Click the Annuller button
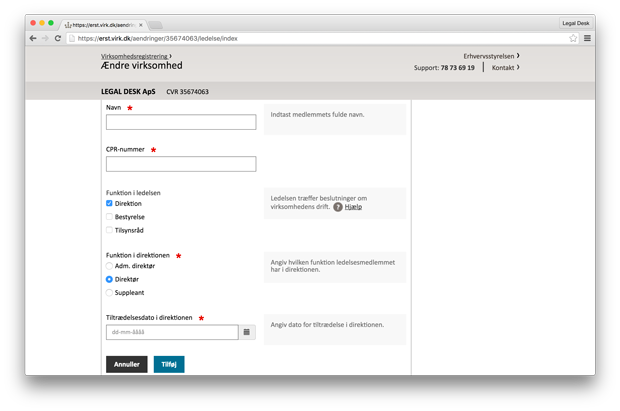 coord(127,364)
